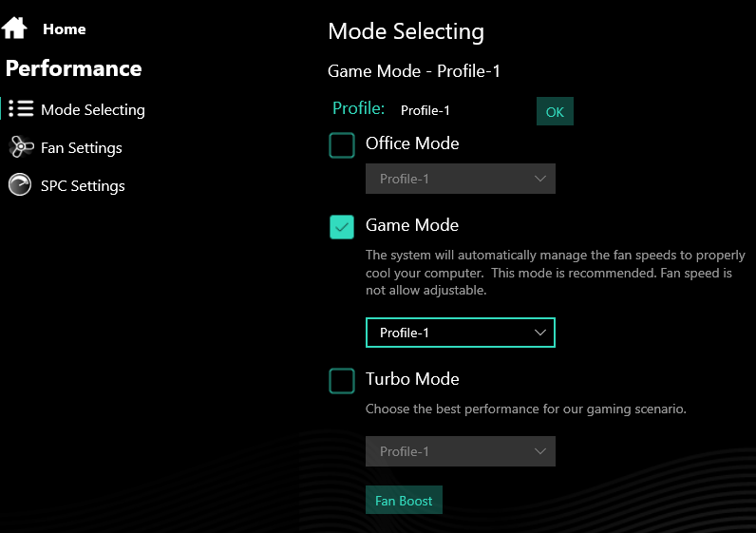Click the Fan Boost button
Screen dimensions: 756x533
404,500
